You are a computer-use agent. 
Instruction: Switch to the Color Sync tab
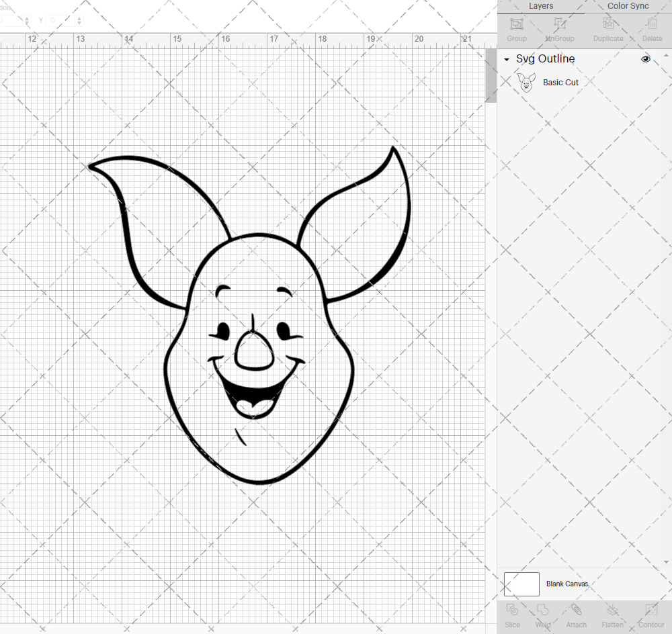[628, 6]
